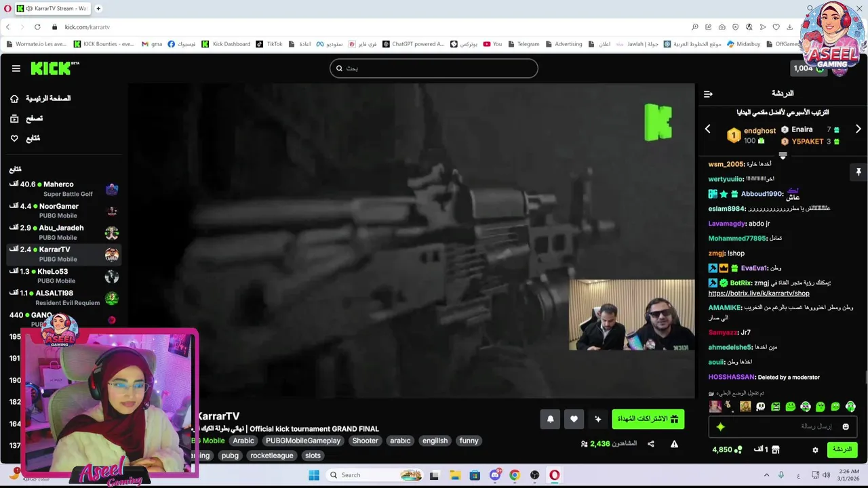Open Abu_Jaradeh channel in the sidebar

(64, 232)
